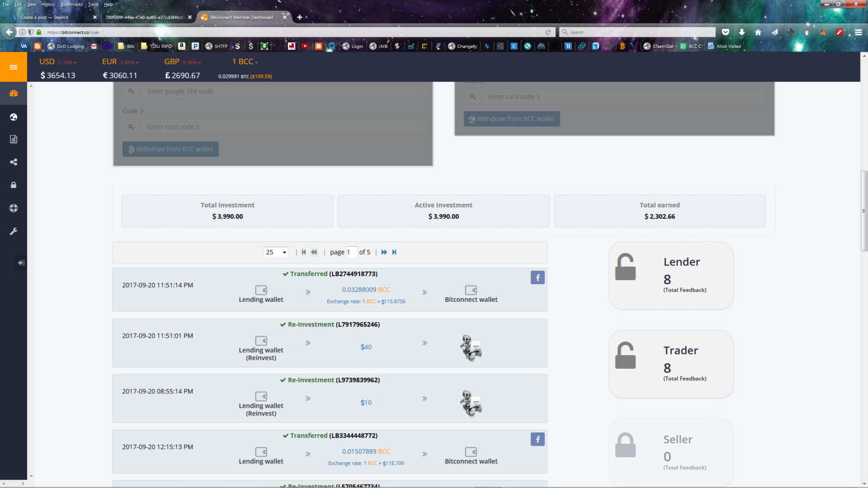The height and width of the screenshot is (488, 868).
Task: Share transfer LB2744918773 on Facebook
Action: 537,278
